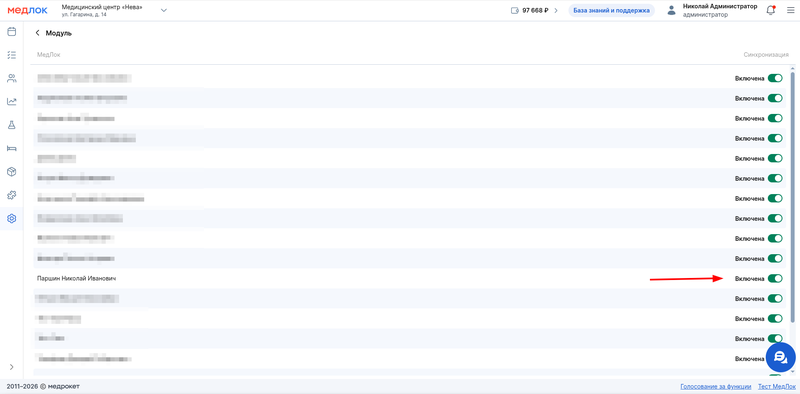Open the blue support chat button
This screenshot has width=800, height=394.
[x=781, y=357]
